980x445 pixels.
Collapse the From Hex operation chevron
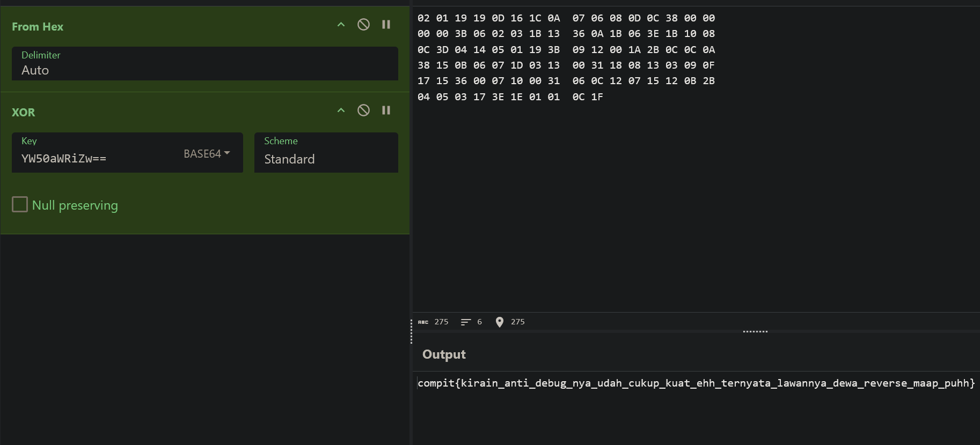click(341, 25)
